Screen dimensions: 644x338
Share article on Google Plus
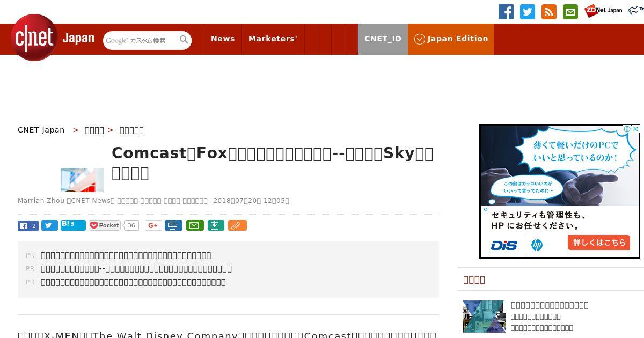tap(153, 225)
